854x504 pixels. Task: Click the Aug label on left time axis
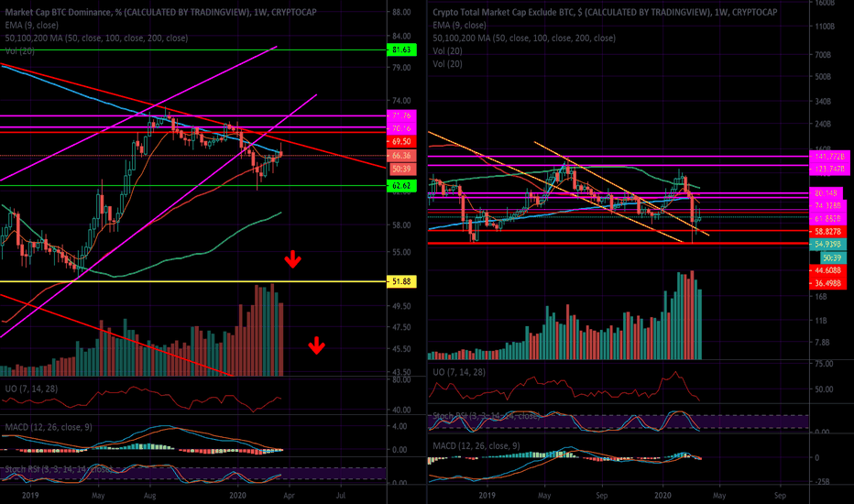tap(149, 495)
